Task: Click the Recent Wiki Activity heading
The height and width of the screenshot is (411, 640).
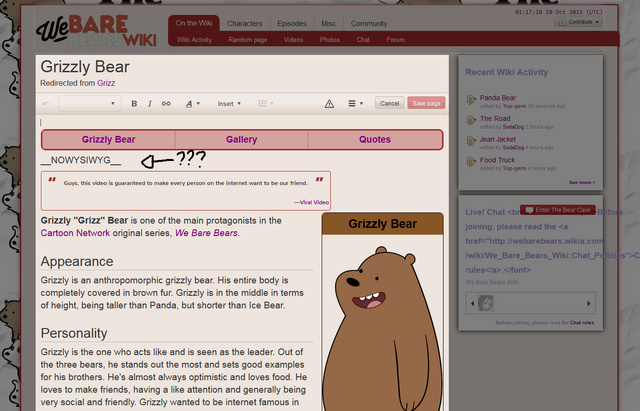Action: [x=507, y=72]
